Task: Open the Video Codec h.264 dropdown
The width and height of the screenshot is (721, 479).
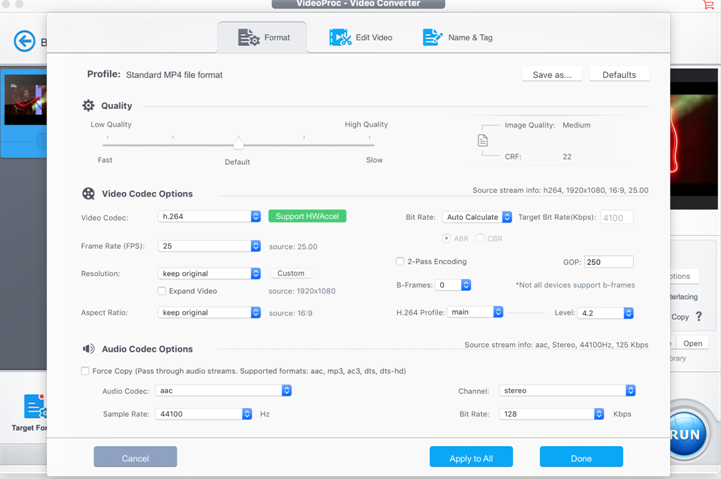Action: point(210,216)
